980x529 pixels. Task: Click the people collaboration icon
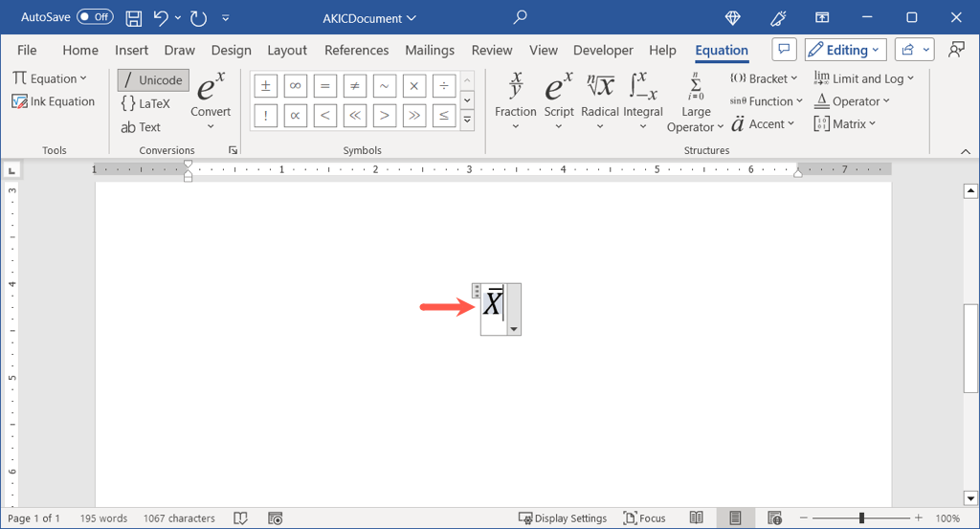pos(956,50)
